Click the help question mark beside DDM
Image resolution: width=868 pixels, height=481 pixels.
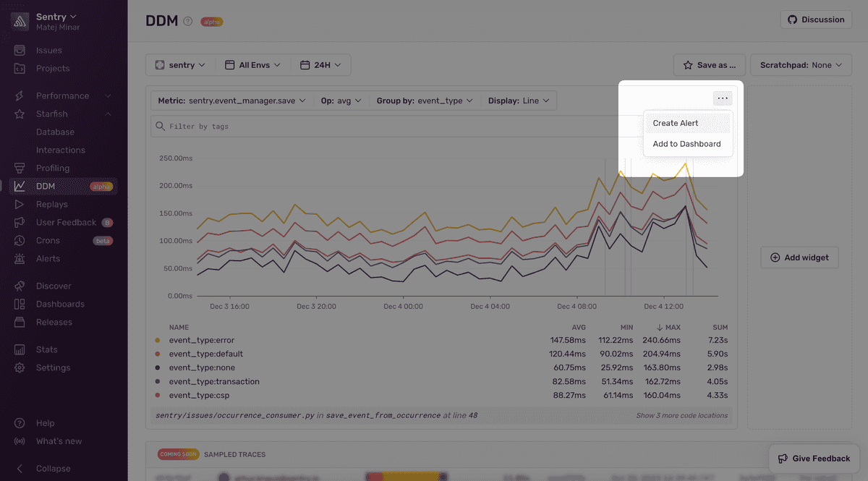click(x=188, y=22)
